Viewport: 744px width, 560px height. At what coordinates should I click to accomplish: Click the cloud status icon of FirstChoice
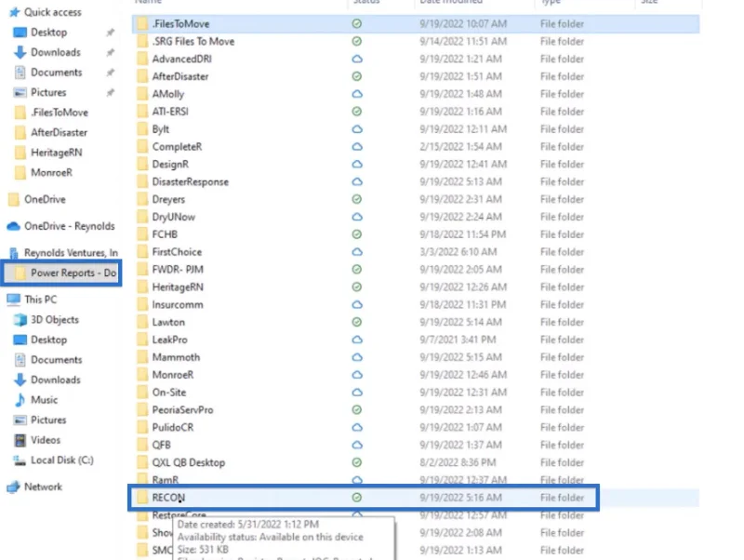(357, 252)
